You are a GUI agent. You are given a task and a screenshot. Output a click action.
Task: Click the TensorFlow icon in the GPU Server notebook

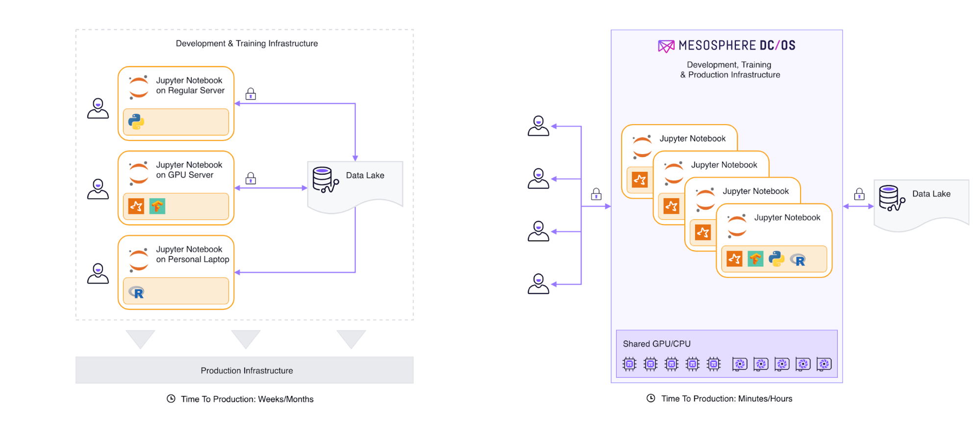pyautogui.click(x=157, y=206)
